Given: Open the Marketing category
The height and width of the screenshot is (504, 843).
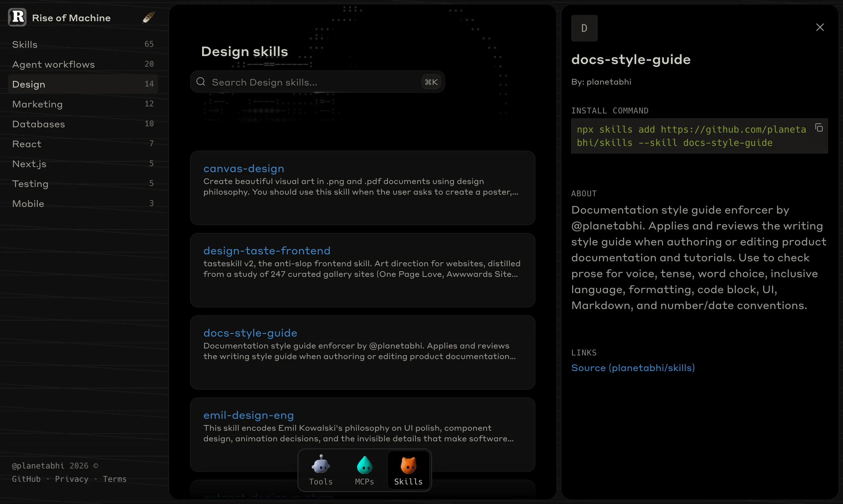Looking at the screenshot, I should pos(83,104).
